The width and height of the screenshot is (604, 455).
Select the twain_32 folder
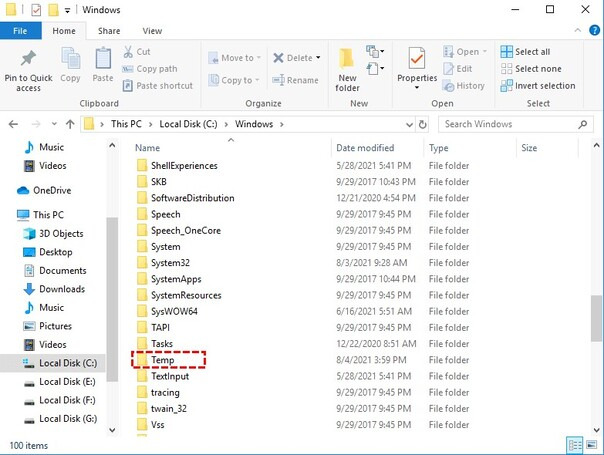tap(162, 408)
